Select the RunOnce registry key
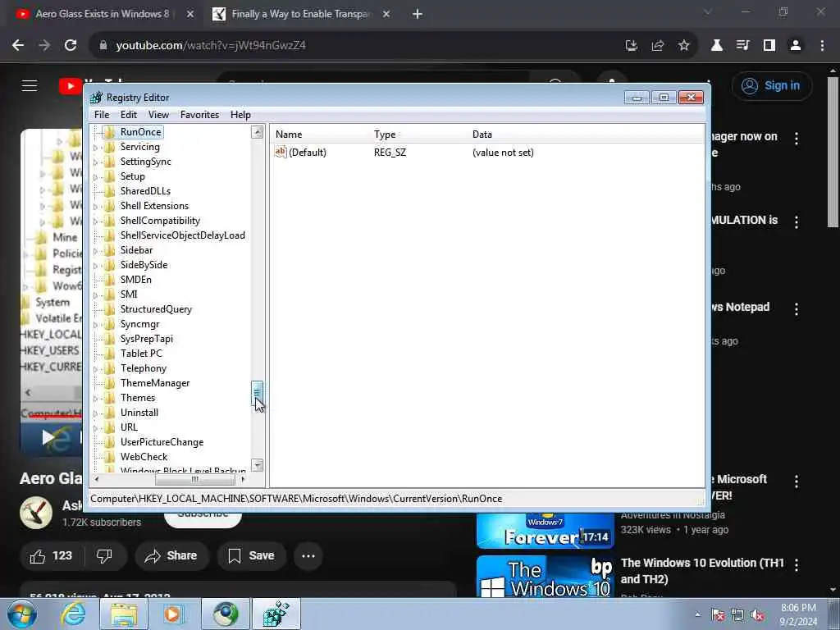Image resolution: width=840 pixels, height=630 pixels. [140, 132]
